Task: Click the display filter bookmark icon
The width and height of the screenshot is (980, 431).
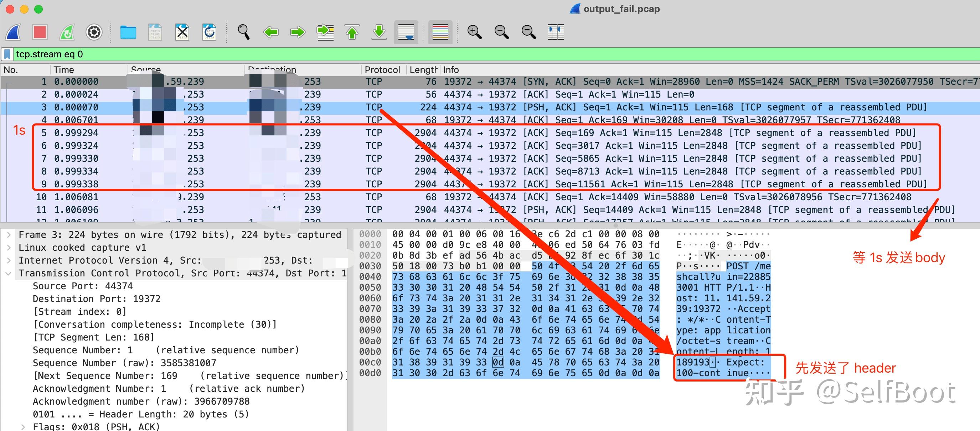Action: click(7, 54)
